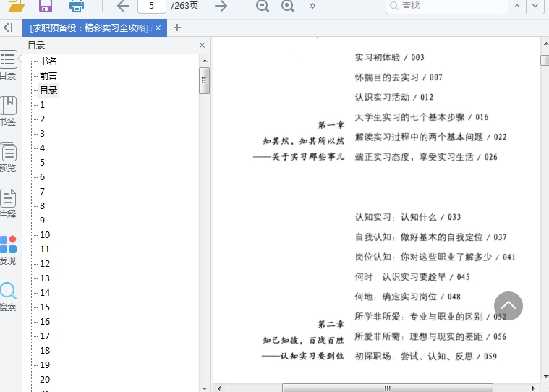Expand more toolbar tools chevron
The image size is (549, 392).
coord(312,6)
